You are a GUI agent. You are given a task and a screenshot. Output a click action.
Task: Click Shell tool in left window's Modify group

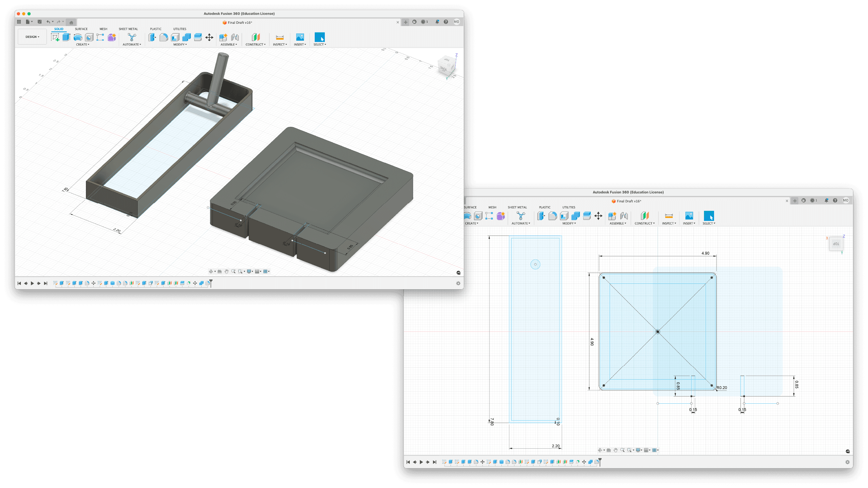click(x=175, y=37)
